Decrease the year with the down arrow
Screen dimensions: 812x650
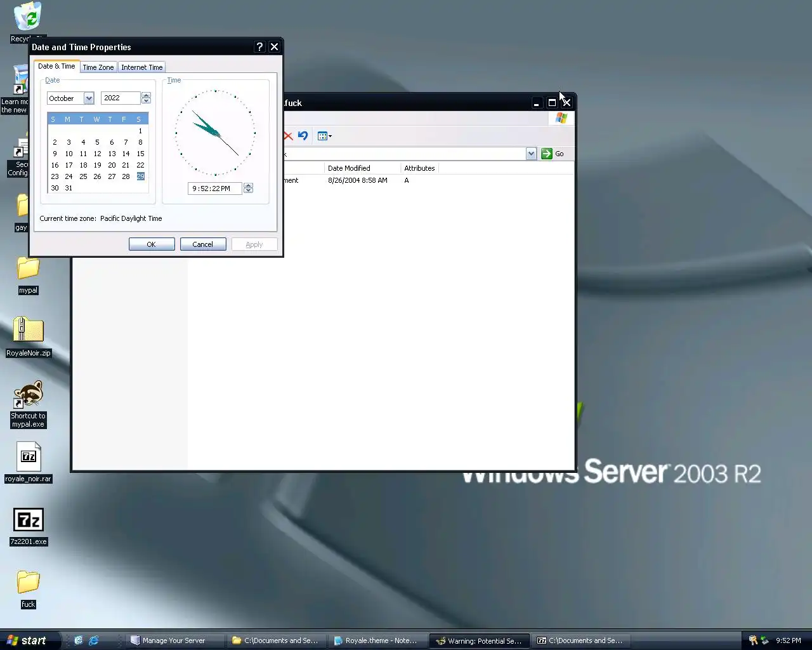tap(147, 101)
